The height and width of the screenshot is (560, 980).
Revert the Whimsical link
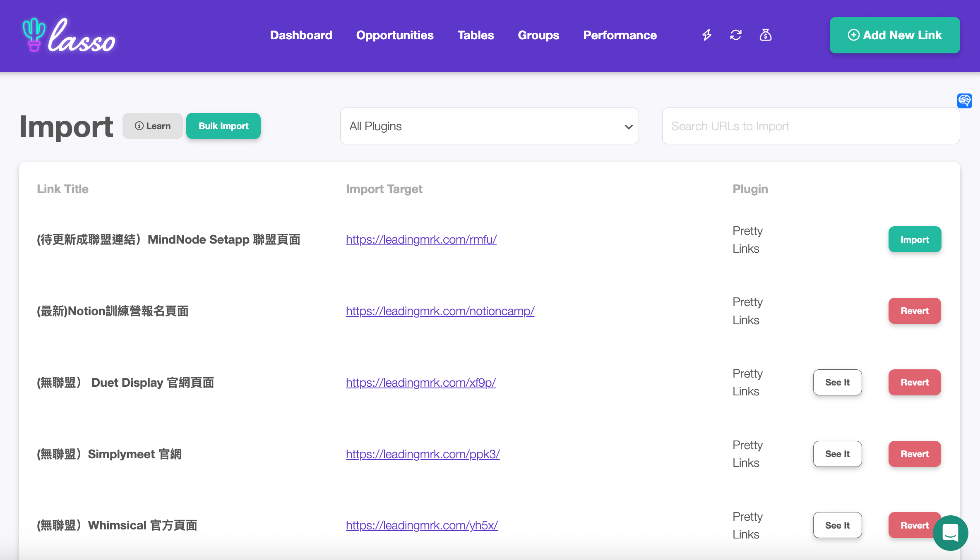click(915, 525)
